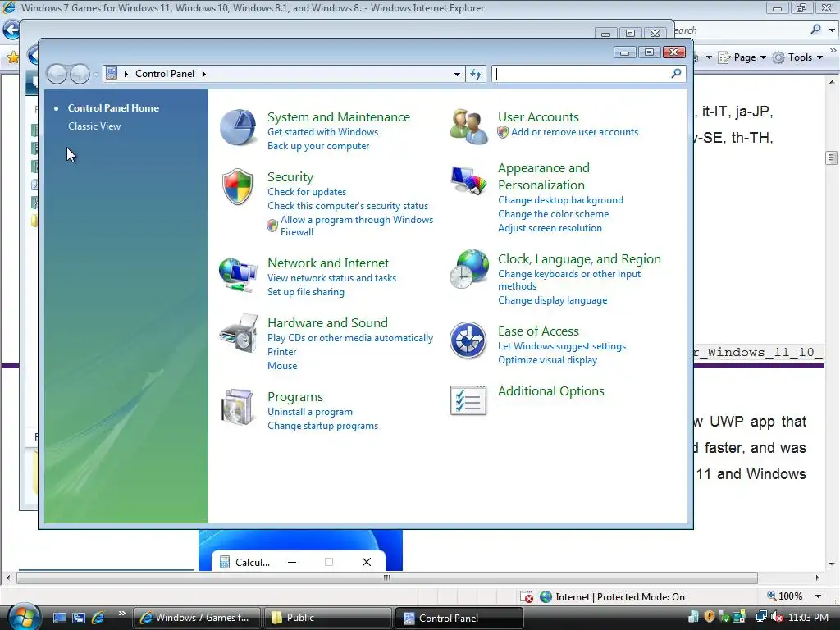Open the Hardware and Sound printer icon
This screenshot has height=630, width=840.
click(239, 333)
